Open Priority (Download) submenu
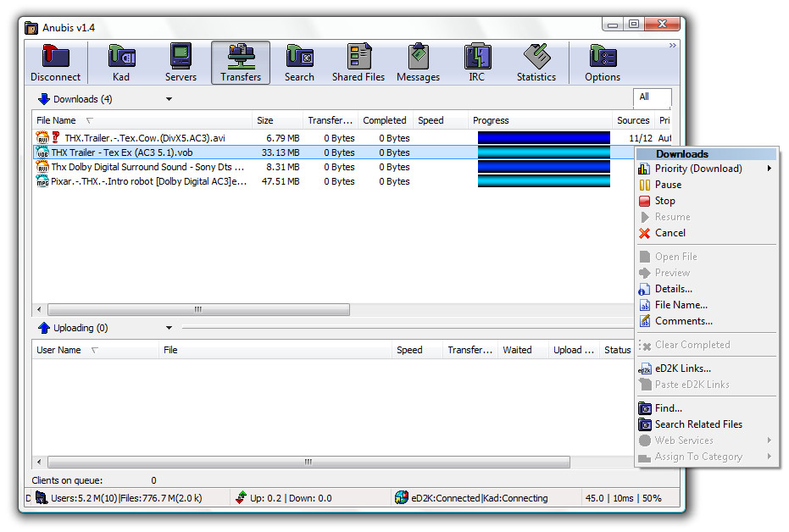The image size is (789, 532). pos(707,169)
